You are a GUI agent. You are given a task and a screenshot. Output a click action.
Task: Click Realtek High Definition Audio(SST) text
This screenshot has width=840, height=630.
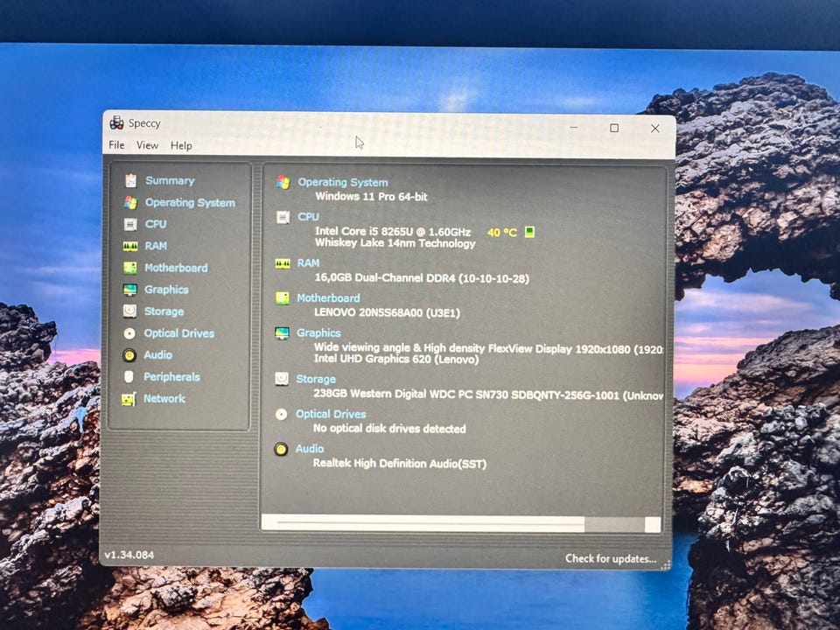click(x=400, y=463)
